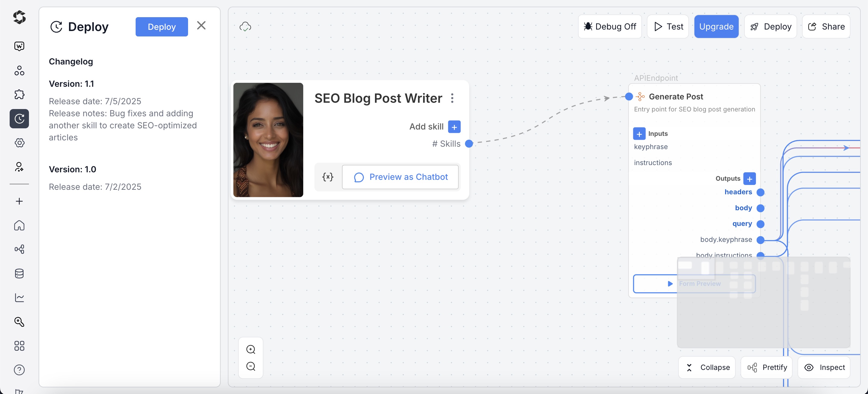Zoom in with the magnifier control
The height and width of the screenshot is (394, 868).
point(251,349)
